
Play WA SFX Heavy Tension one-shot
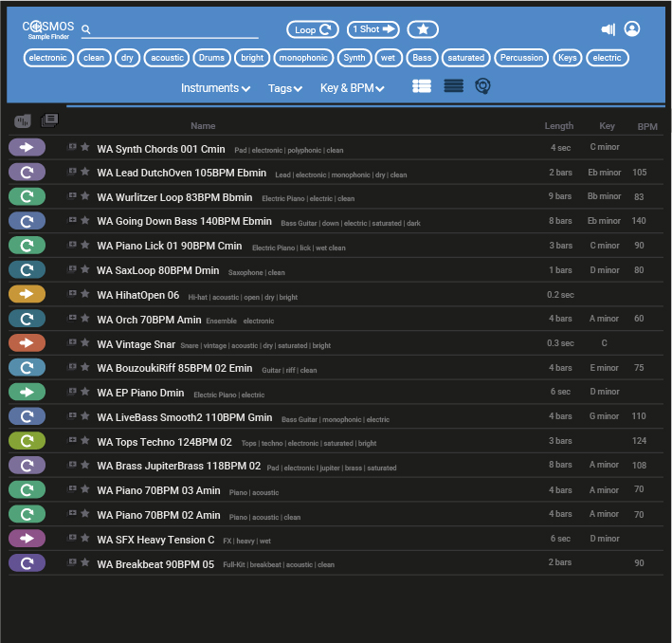click(x=27, y=539)
